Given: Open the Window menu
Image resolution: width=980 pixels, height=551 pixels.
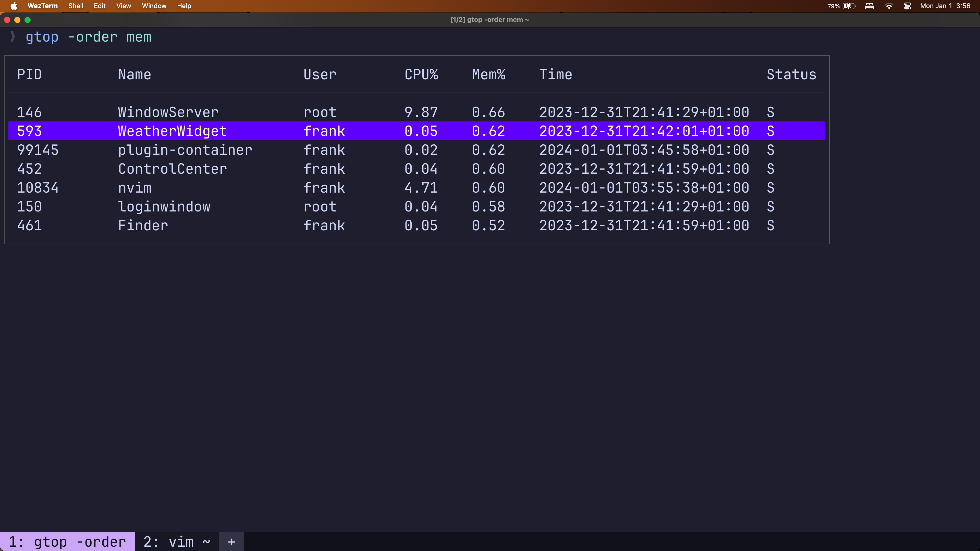Looking at the screenshot, I should 154,6.
